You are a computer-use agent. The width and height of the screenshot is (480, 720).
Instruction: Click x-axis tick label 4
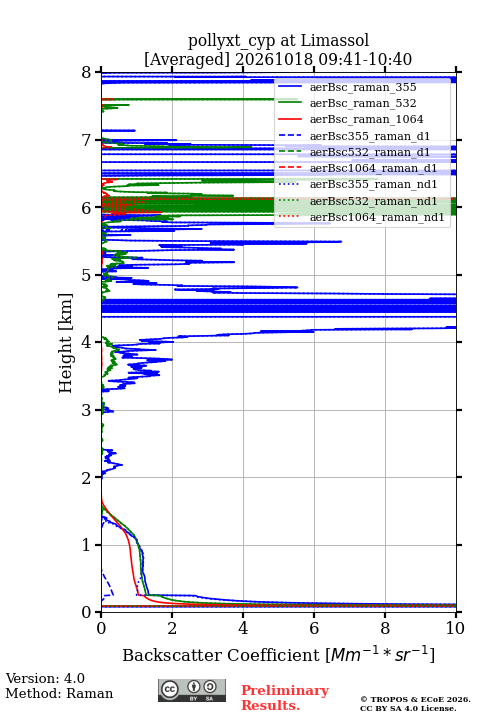pos(243,628)
